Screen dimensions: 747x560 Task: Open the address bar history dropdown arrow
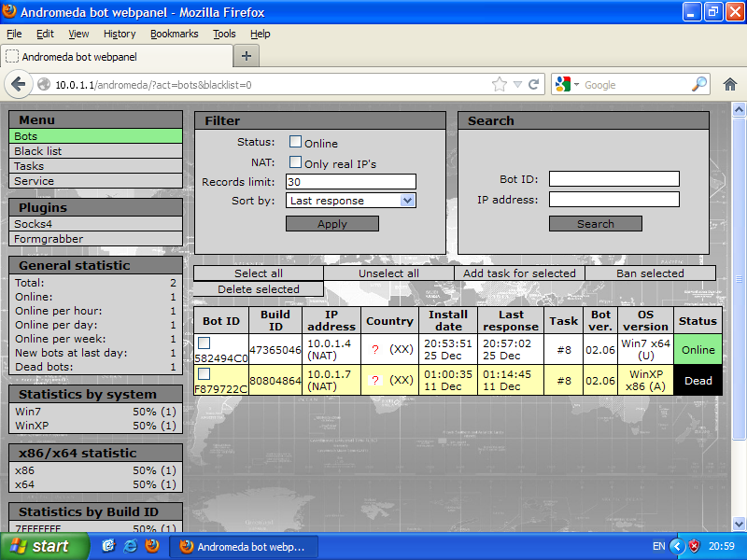[518, 85]
